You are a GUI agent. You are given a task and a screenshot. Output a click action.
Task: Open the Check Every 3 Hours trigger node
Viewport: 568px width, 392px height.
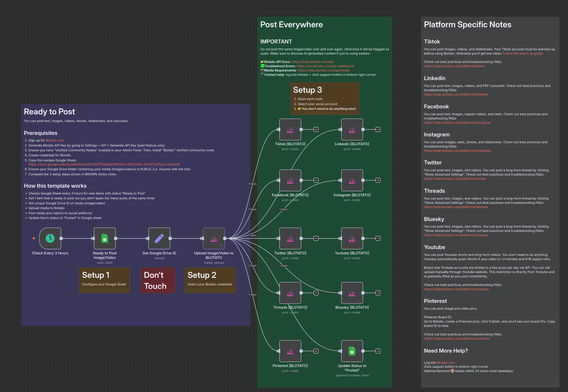[50, 238]
